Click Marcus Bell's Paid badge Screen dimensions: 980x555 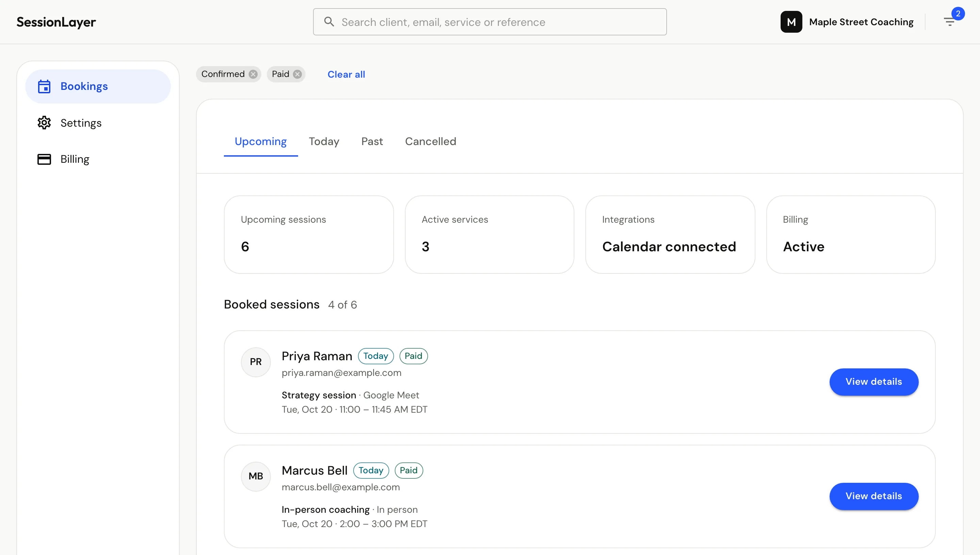coord(409,470)
